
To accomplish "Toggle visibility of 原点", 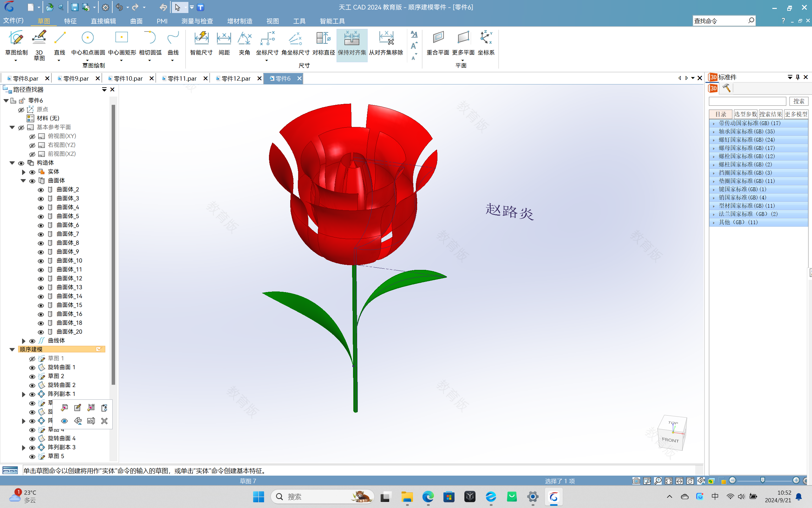I will click(x=21, y=110).
